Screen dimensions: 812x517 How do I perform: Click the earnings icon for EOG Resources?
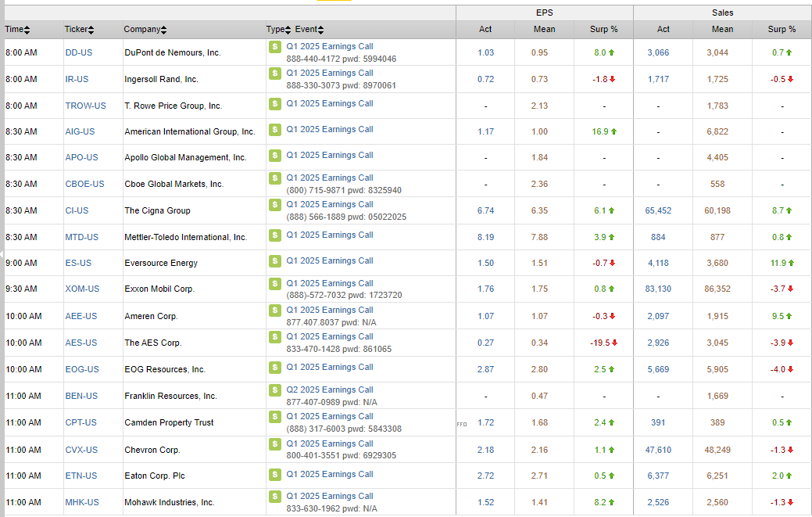(x=275, y=368)
